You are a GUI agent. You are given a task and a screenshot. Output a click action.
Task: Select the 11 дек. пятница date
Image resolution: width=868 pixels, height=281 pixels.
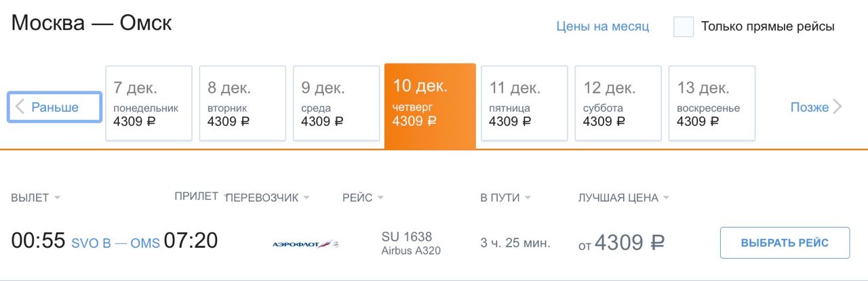(524, 103)
